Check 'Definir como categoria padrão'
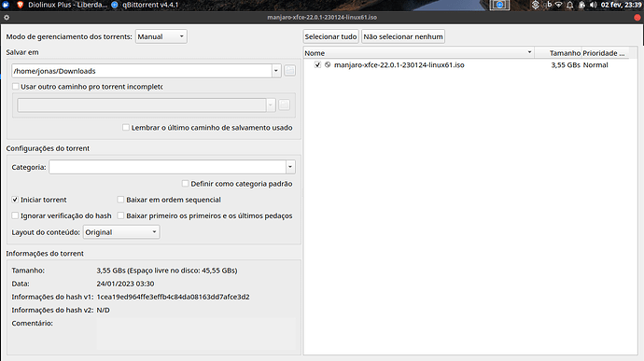644x361 pixels. [185, 184]
